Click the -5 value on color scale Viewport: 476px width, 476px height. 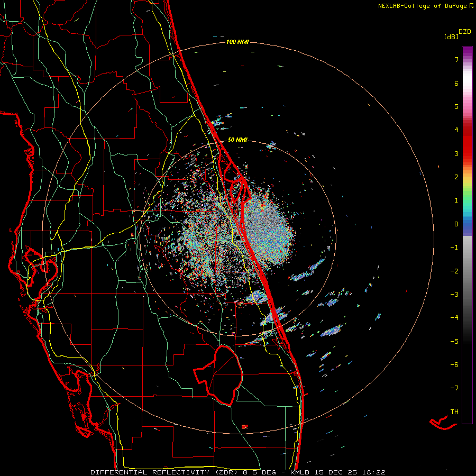pyautogui.click(x=454, y=342)
